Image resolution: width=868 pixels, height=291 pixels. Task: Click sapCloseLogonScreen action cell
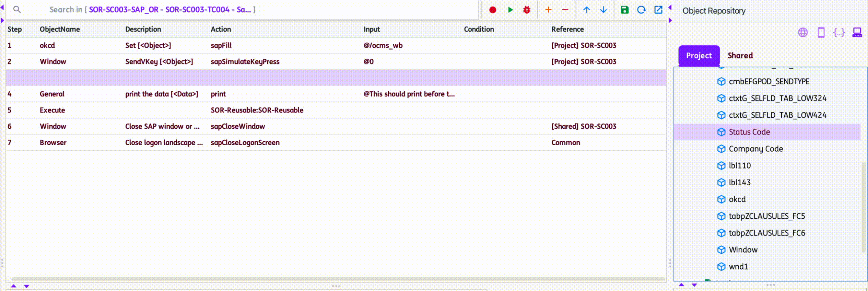point(245,143)
